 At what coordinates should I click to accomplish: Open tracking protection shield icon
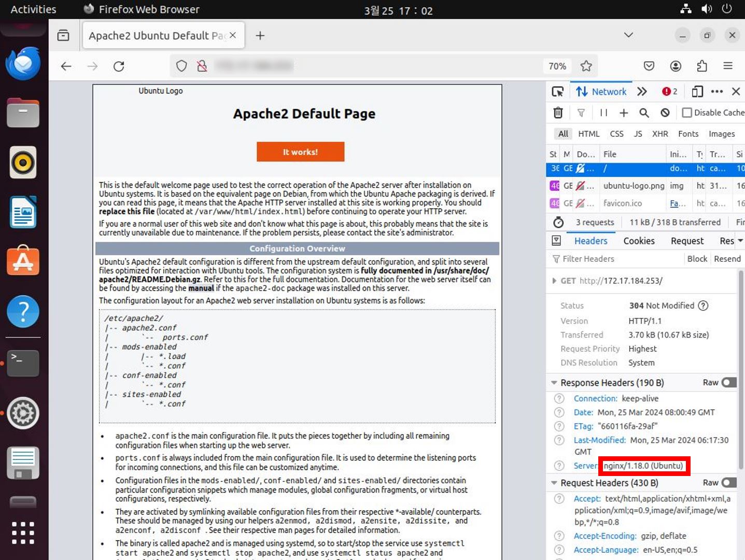pos(181,66)
